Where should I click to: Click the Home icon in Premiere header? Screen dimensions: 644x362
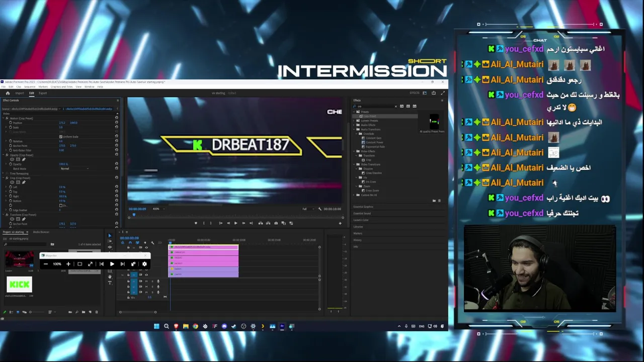[x=8, y=93]
